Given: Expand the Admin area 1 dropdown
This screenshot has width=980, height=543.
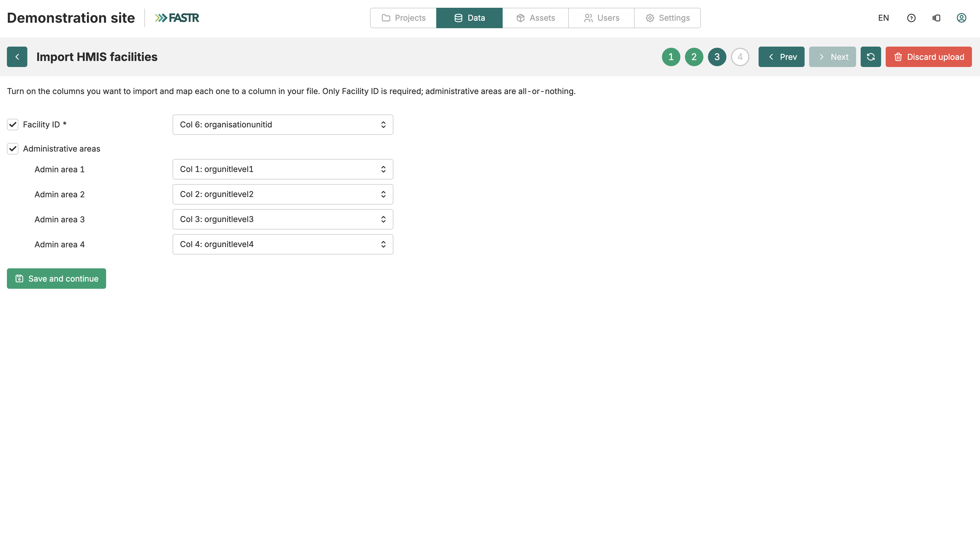Looking at the screenshot, I should point(283,169).
